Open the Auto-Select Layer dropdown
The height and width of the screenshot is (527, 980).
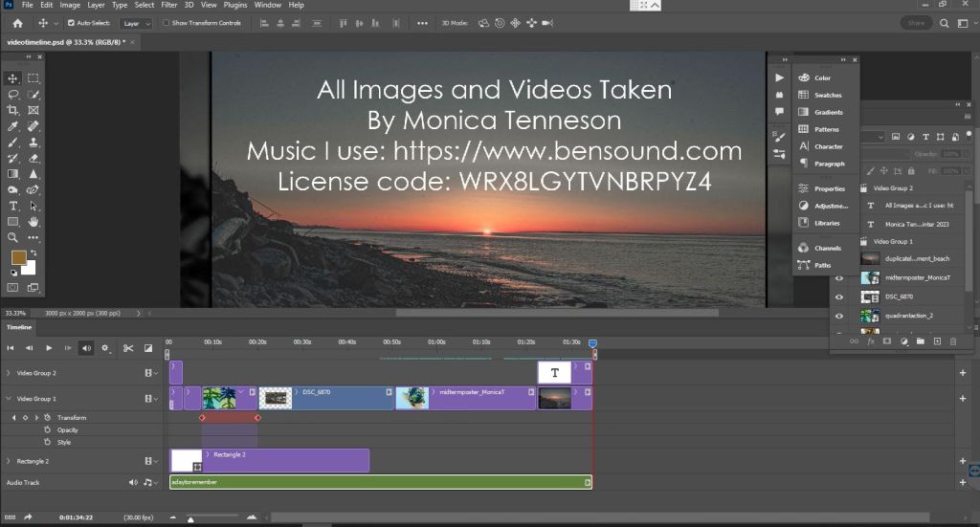point(136,23)
